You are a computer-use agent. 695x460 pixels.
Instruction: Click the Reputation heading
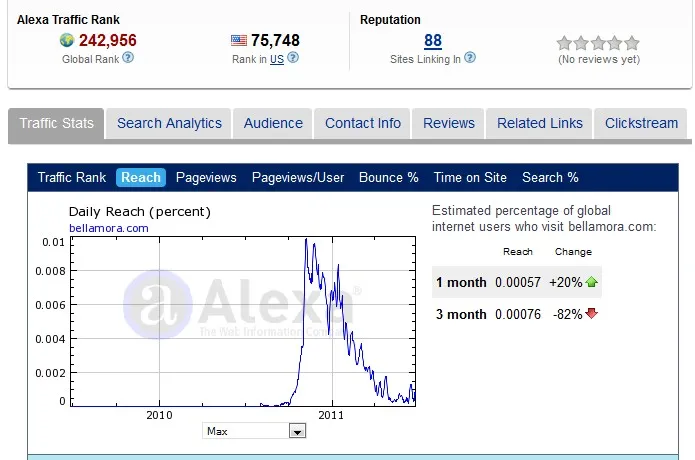(390, 20)
